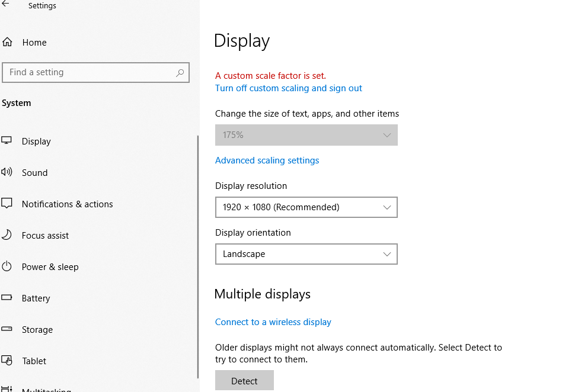Viewport: 562px width, 392px height.
Task: Focus the Find a setting search box
Action: [x=95, y=73]
